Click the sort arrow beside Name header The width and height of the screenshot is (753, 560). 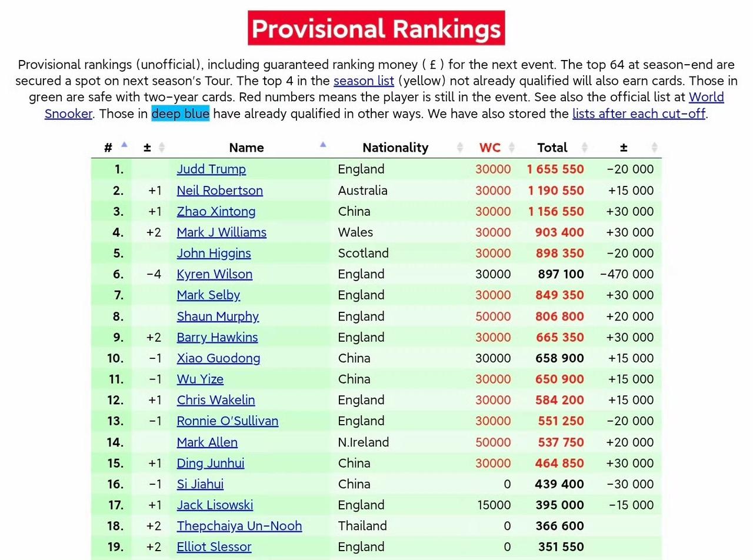(323, 145)
